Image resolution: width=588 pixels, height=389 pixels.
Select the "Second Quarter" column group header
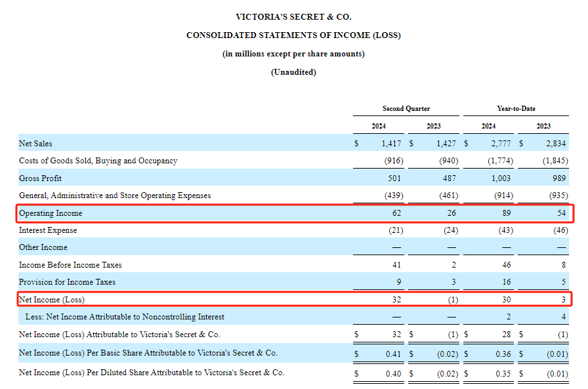(x=406, y=108)
